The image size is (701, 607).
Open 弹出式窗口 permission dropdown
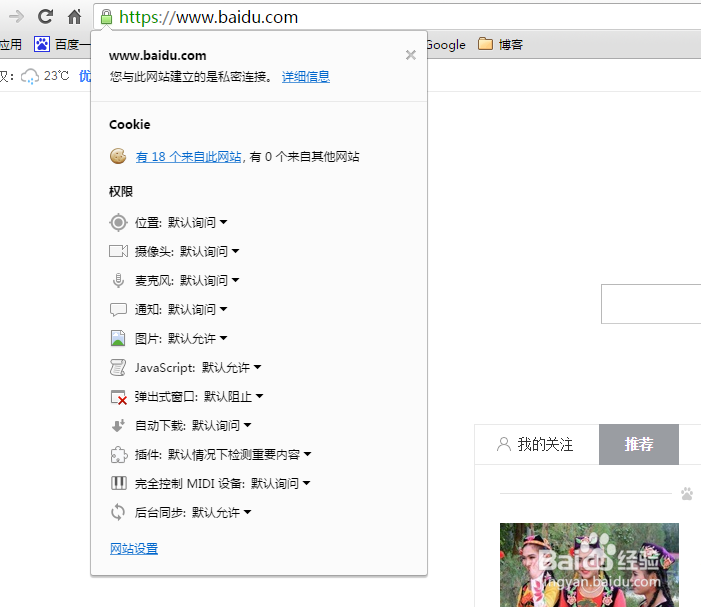coord(234,396)
